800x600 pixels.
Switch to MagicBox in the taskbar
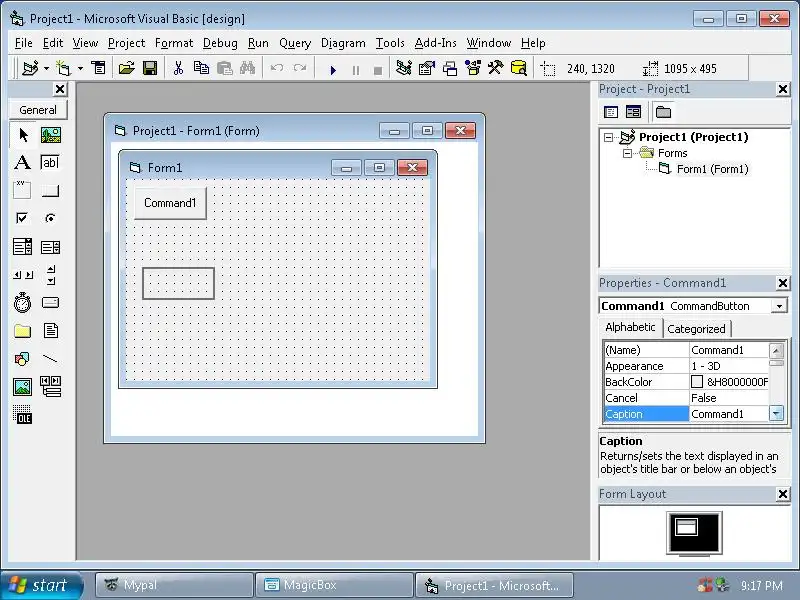(334, 585)
